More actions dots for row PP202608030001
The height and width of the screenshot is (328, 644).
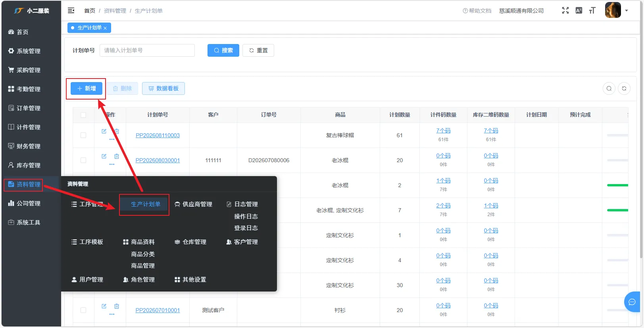112,164
